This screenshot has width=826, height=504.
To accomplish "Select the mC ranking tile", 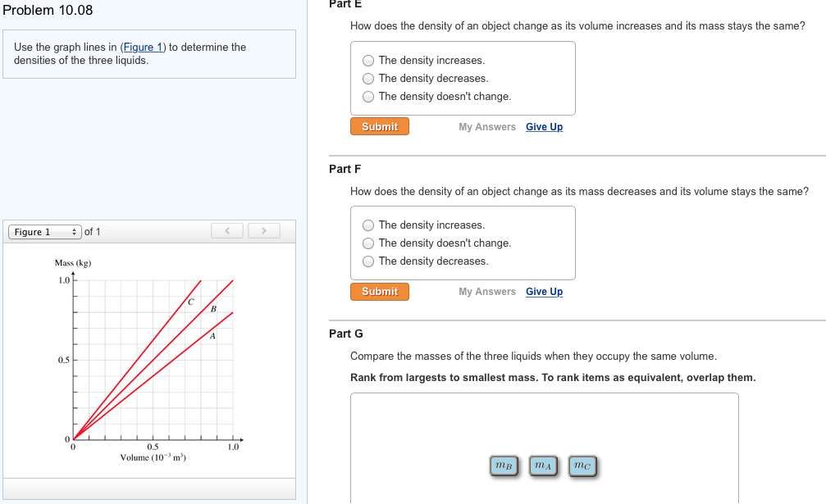I will click(x=582, y=465).
